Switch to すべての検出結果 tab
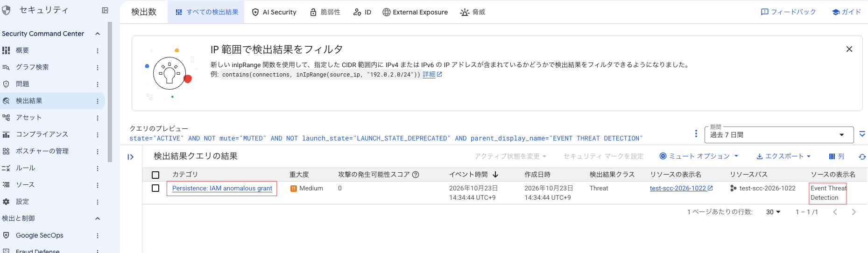The image size is (868, 253). [x=206, y=12]
